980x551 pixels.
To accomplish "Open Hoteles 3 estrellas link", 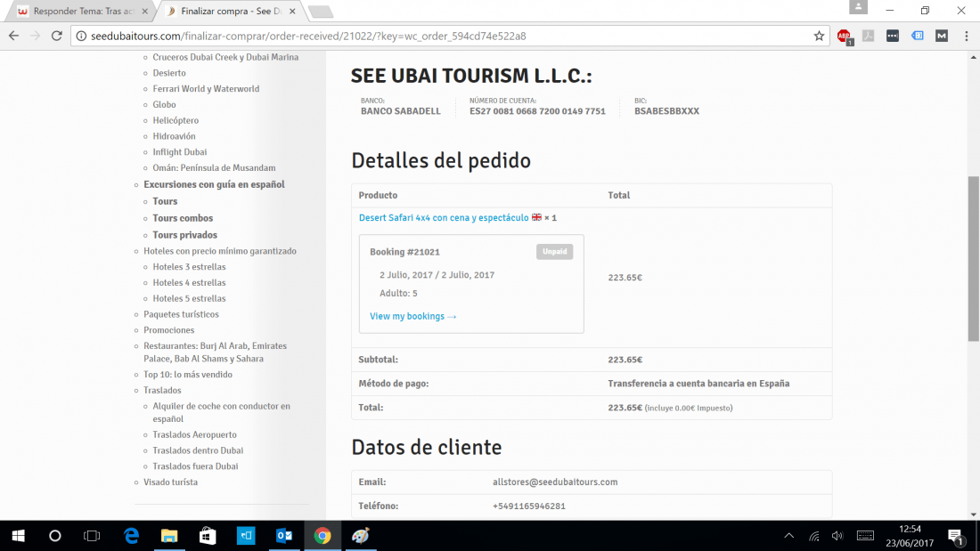I will click(x=190, y=267).
